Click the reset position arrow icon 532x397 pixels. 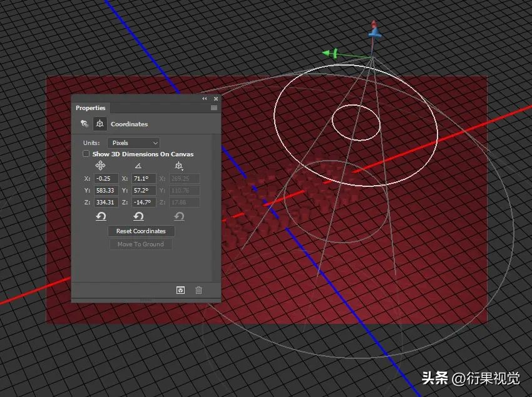[x=100, y=216]
